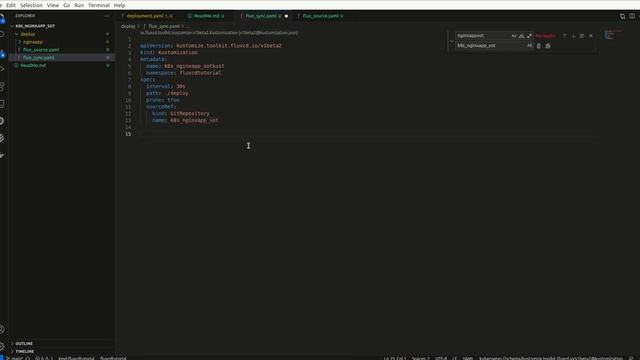Click the text 'kind: GitRepository' in editor
The image size is (640, 360).
(x=181, y=113)
